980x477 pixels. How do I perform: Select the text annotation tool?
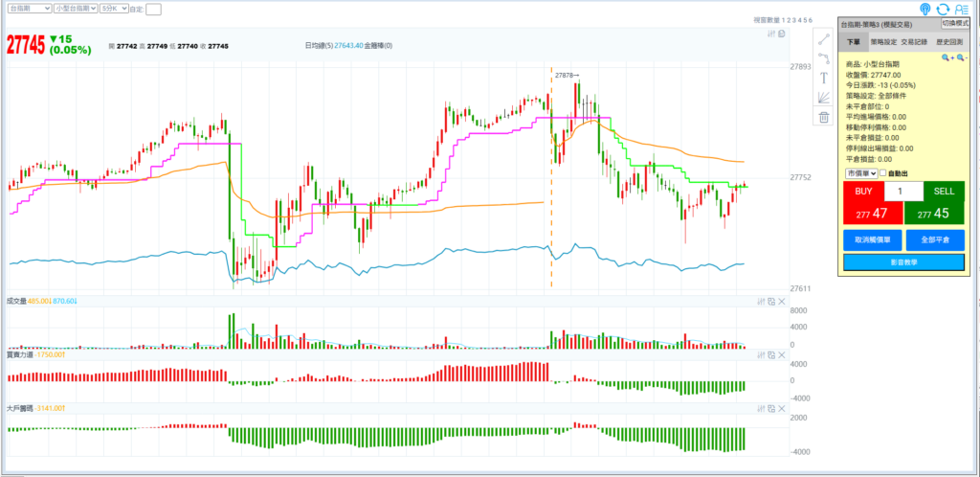point(823,78)
